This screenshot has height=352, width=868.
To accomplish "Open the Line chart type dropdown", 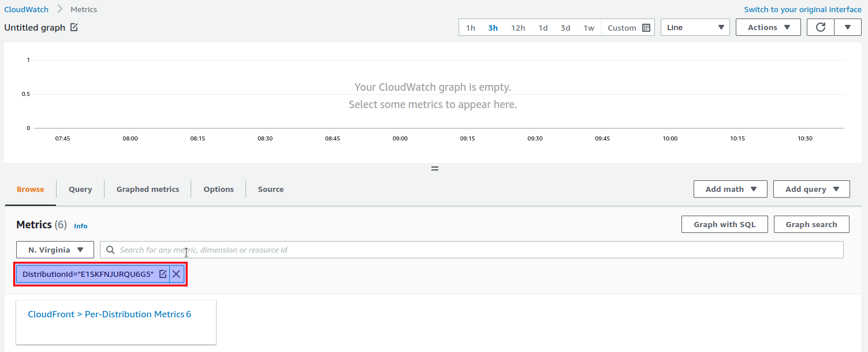I will pos(695,27).
